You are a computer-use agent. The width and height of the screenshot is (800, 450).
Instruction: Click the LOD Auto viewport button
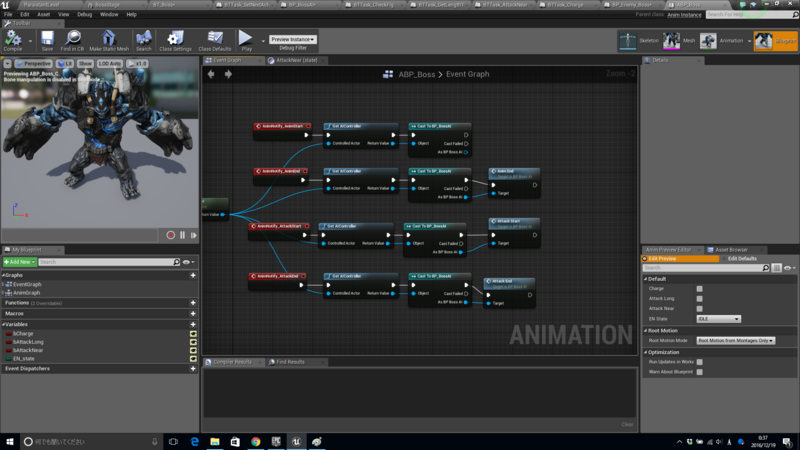pos(110,64)
